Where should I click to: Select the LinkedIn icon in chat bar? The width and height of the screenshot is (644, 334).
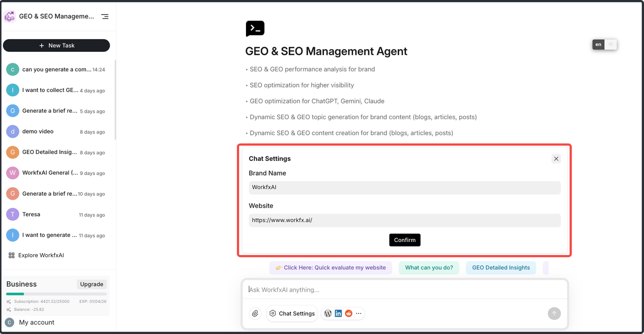(x=338, y=313)
